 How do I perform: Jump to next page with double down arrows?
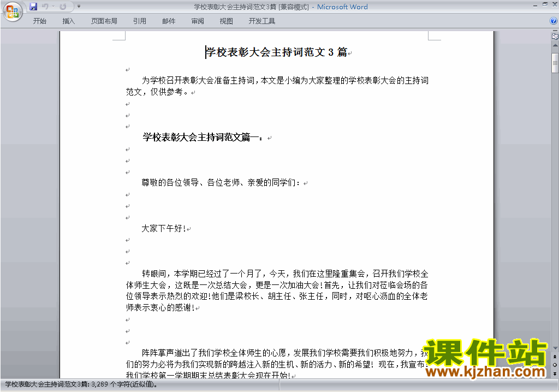[x=555, y=373]
